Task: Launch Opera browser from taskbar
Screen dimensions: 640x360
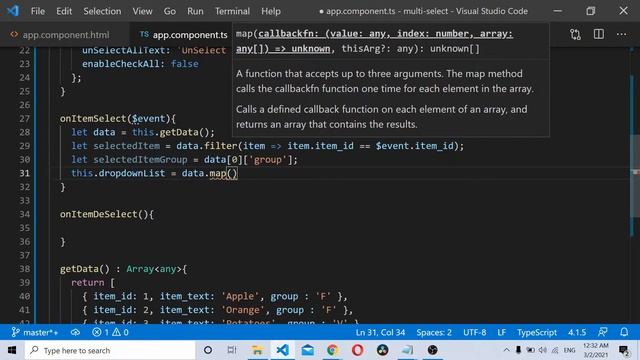Action: [358, 350]
